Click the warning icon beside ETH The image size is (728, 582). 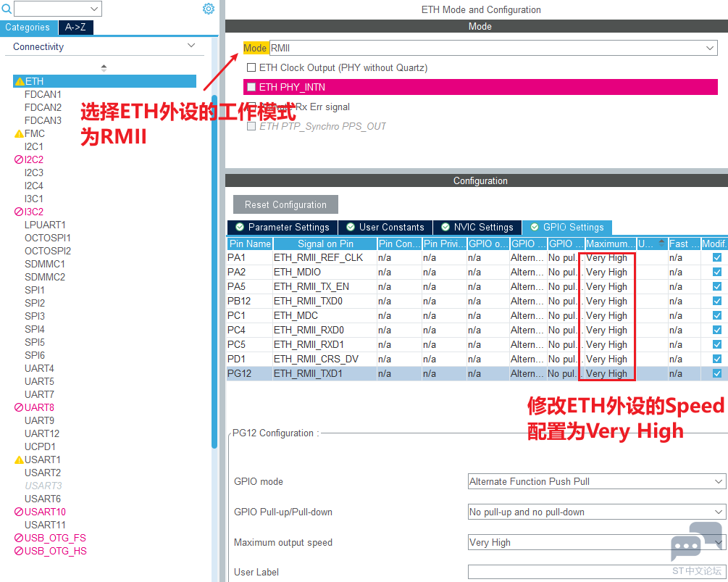pos(20,82)
